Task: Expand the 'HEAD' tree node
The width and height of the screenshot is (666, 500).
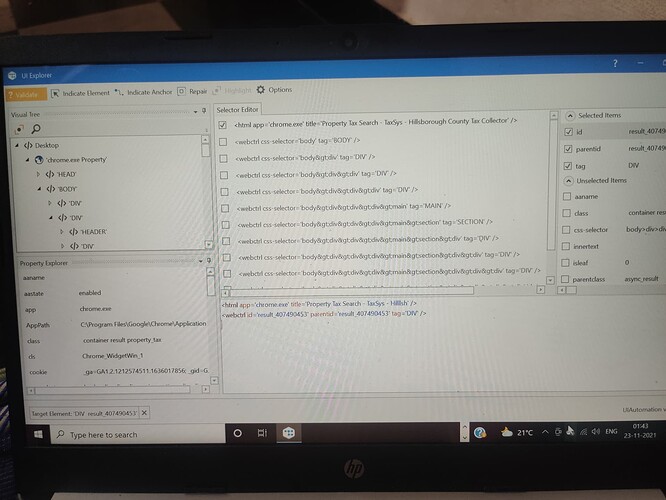Action: pos(38,174)
